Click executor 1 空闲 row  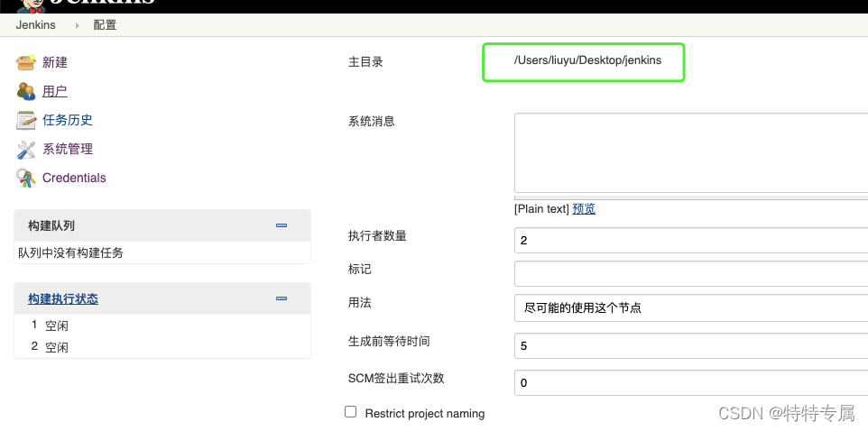pyautogui.click(x=162, y=326)
